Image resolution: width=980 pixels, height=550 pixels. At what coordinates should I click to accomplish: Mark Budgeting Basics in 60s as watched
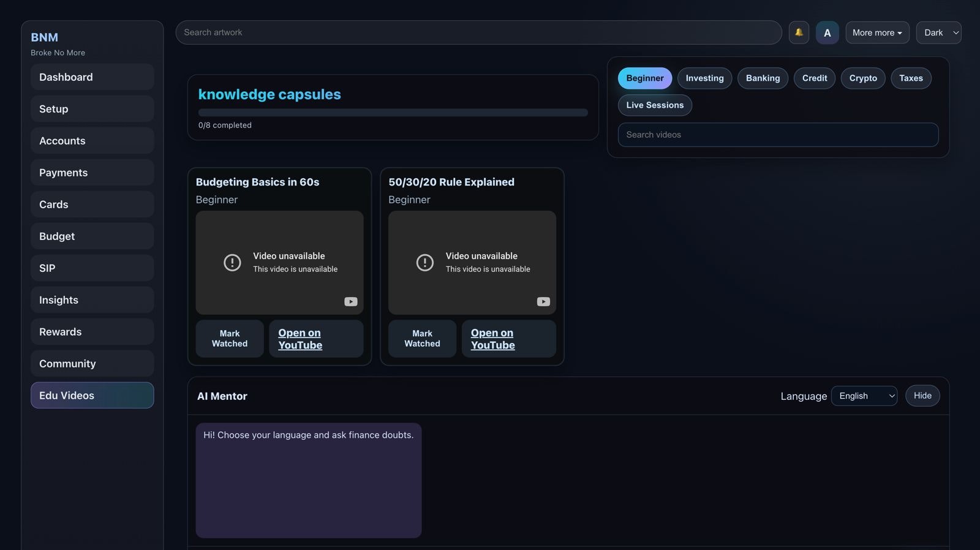230,338
